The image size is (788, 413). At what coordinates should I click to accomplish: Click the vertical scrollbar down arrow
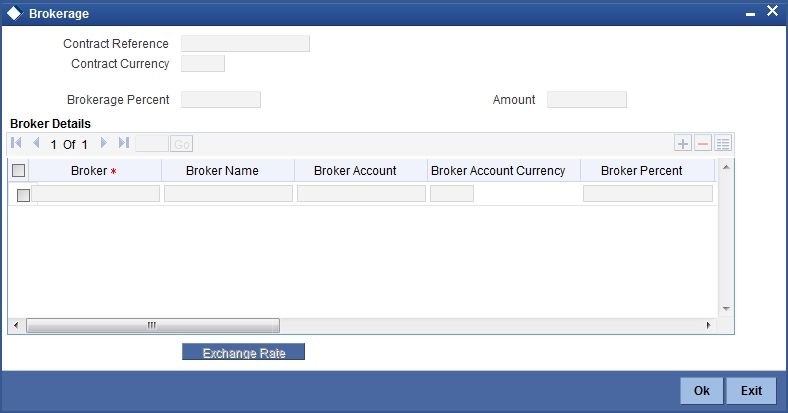tap(726, 308)
